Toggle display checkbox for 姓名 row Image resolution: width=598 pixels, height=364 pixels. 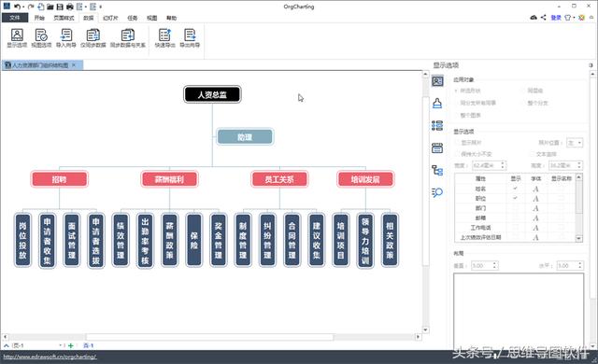tap(515, 189)
